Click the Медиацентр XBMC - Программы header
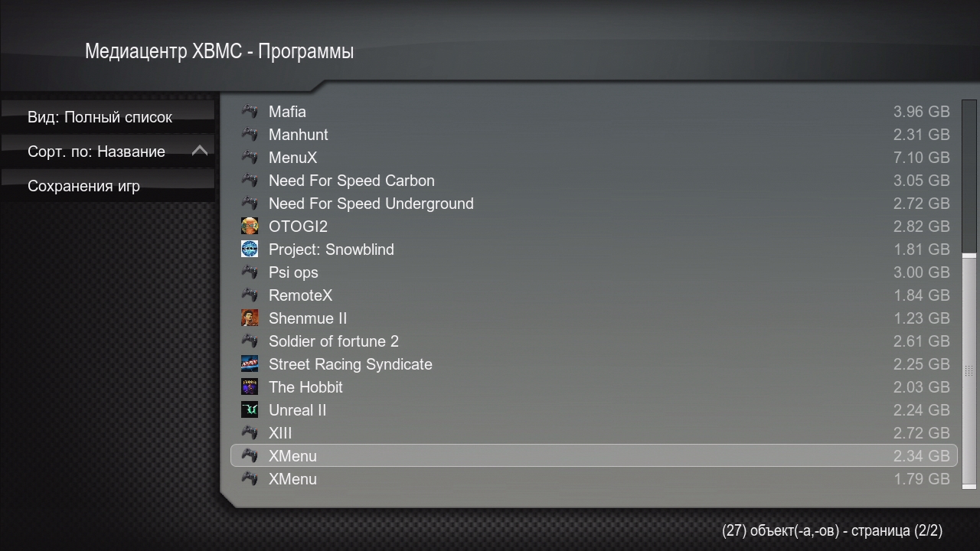The width and height of the screenshot is (980, 551). [x=219, y=52]
